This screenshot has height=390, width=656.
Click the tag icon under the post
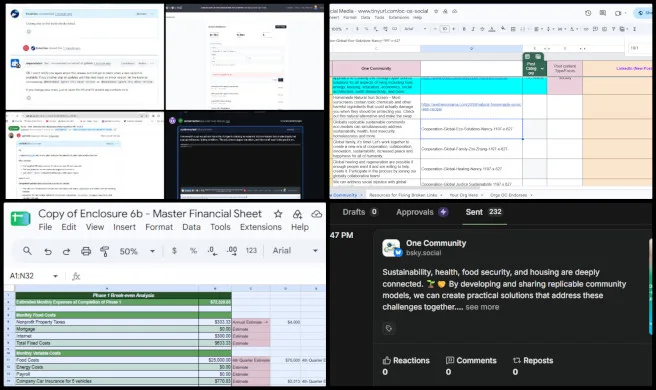389,328
